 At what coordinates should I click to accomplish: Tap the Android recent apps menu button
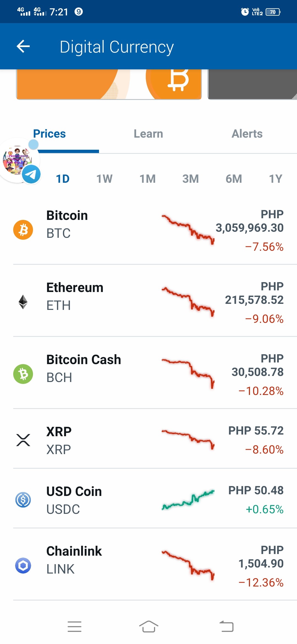75,627
